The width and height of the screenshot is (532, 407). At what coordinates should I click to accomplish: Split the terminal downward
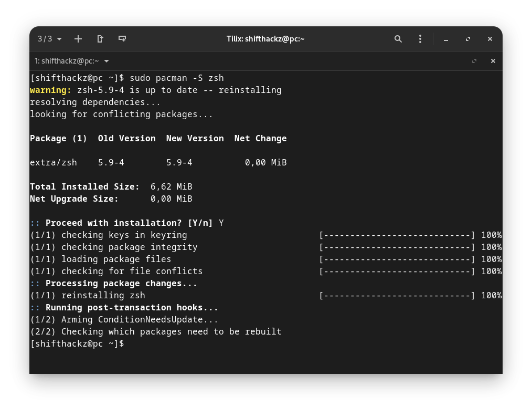point(122,39)
